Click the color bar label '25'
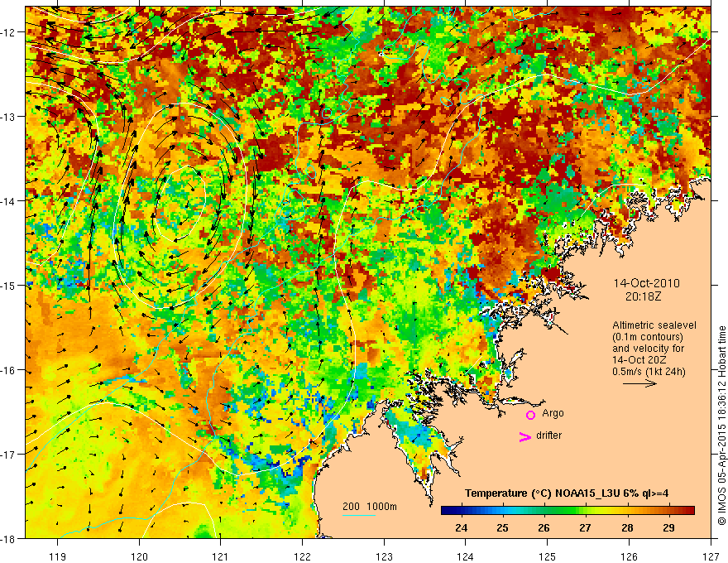This screenshot has width=728, height=563. pyautogui.click(x=502, y=528)
